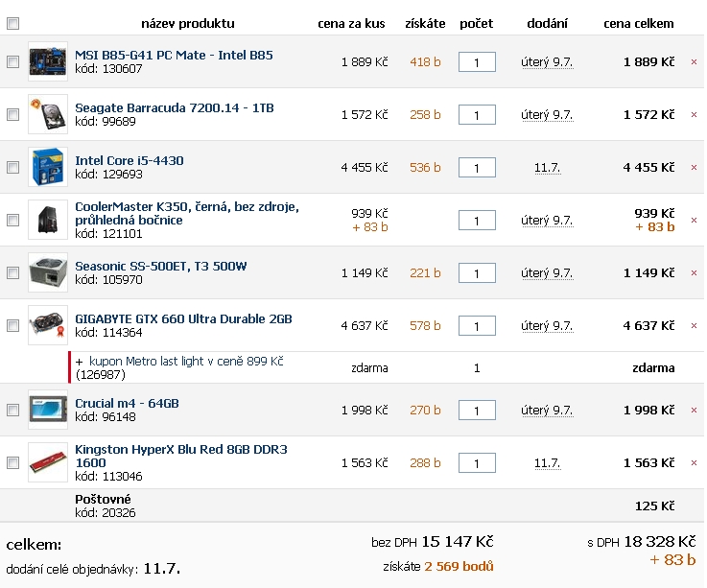The image size is (707, 588).
Task: Remove Intel Core i5-4430 with red X
Action: click(694, 167)
